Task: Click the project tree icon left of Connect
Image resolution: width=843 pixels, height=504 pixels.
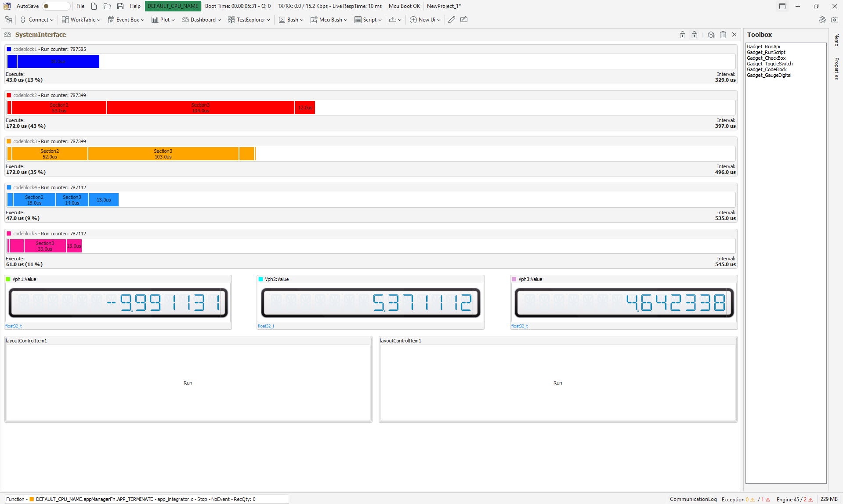Action: click(x=9, y=20)
